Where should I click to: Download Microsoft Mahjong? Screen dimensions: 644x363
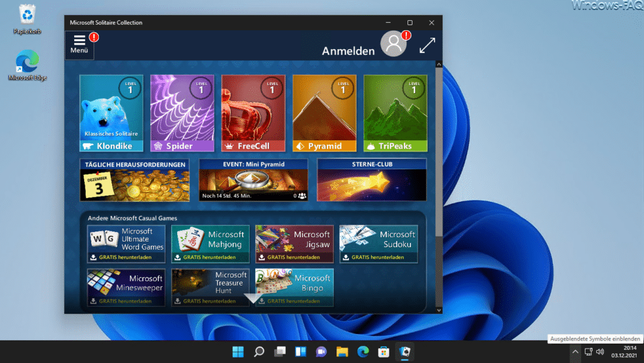point(210,244)
